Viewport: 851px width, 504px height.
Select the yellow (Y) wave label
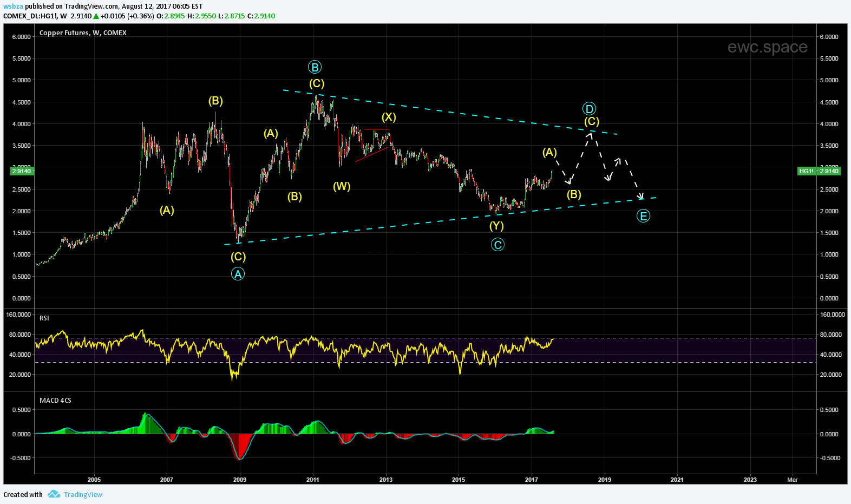(496, 226)
